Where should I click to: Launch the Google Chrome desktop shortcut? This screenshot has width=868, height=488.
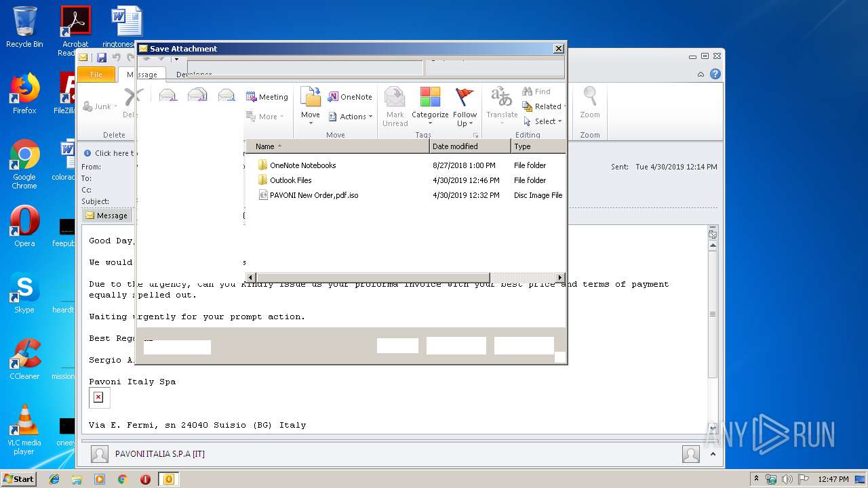click(x=24, y=164)
